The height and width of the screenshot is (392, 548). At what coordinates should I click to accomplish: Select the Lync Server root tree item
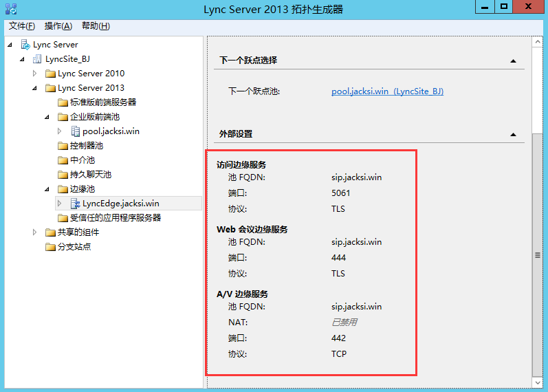[55, 45]
